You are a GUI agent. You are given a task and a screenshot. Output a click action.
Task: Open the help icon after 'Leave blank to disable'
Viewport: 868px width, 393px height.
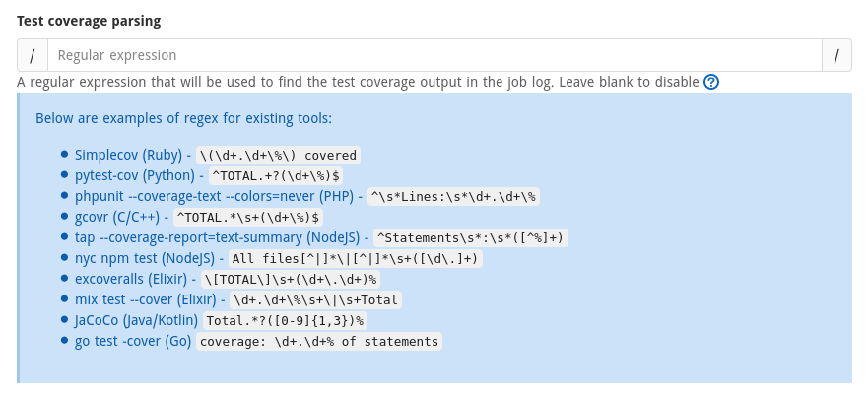click(711, 83)
